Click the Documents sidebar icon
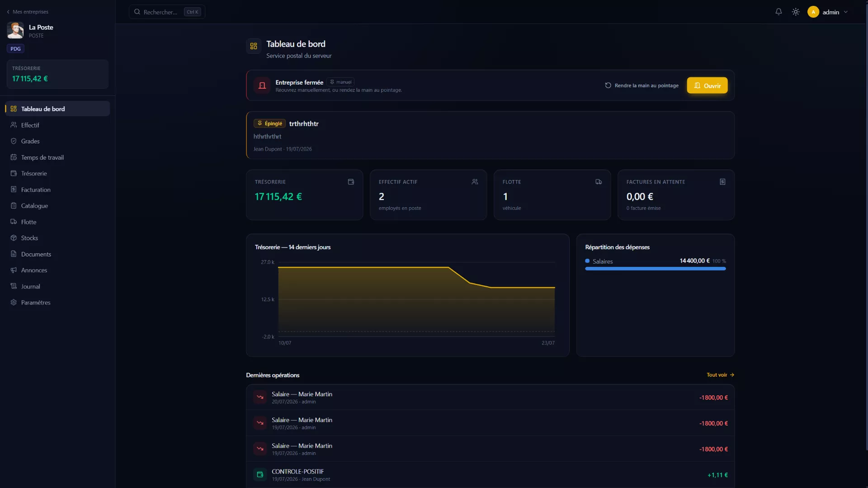868x488 pixels. [x=14, y=254]
